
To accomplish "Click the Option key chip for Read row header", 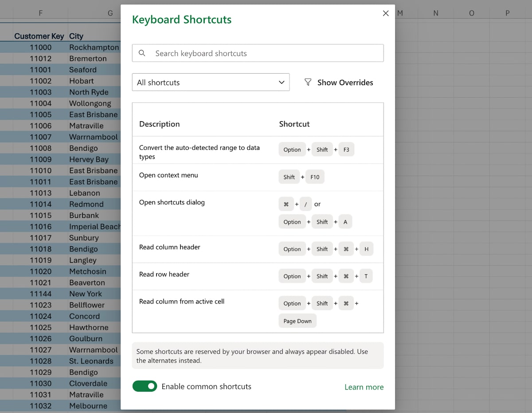I will coord(292,276).
